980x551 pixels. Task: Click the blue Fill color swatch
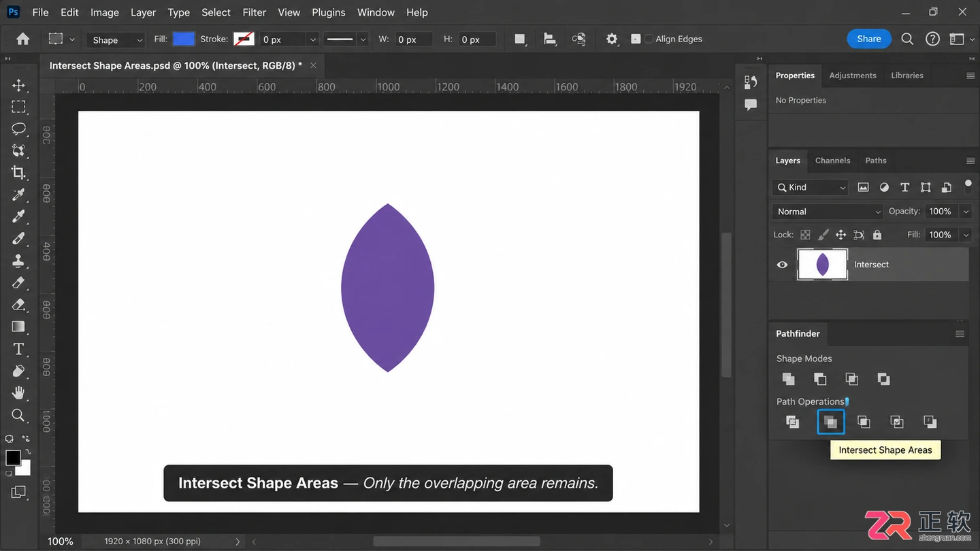click(184, 39)
